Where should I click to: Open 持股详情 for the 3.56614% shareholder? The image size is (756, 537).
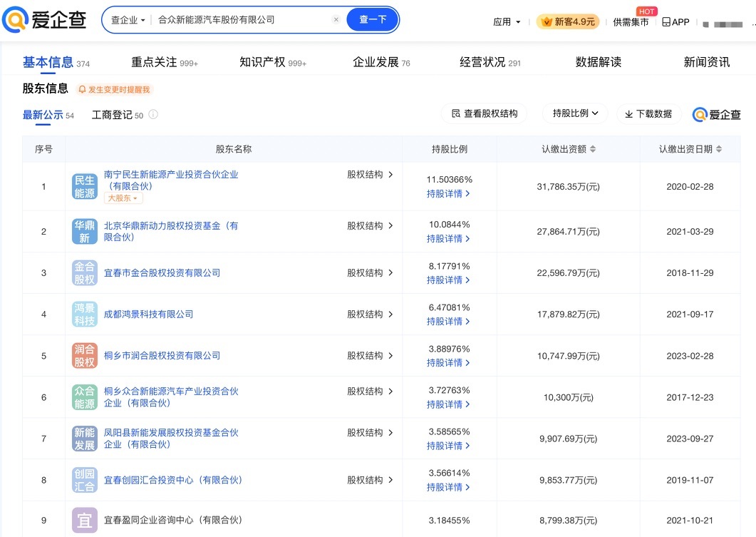point(448,488)
